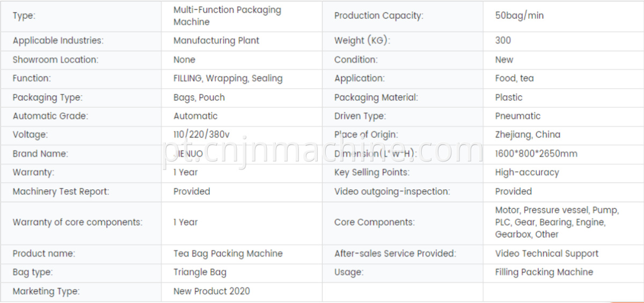Viewport: 644px width, 303px height.
Task: Select the 'FILLING, Wrapping, Sealing' function value
Action: tap(228, 79)
